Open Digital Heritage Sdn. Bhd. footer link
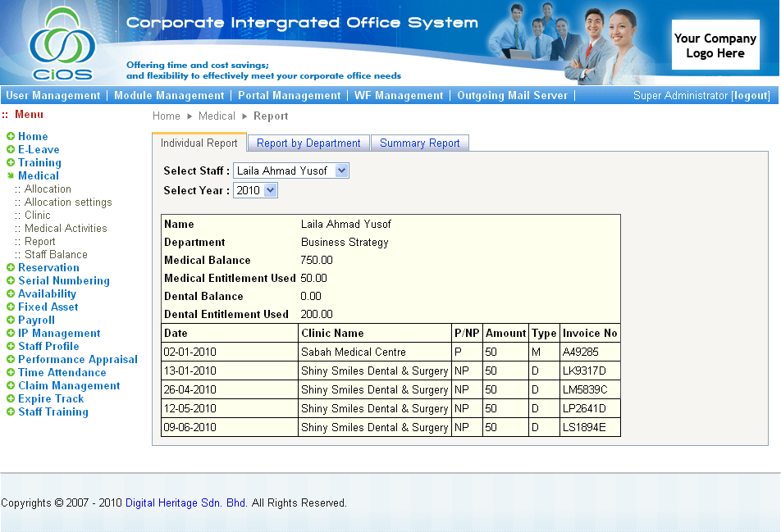 click(x=186, y=502)
